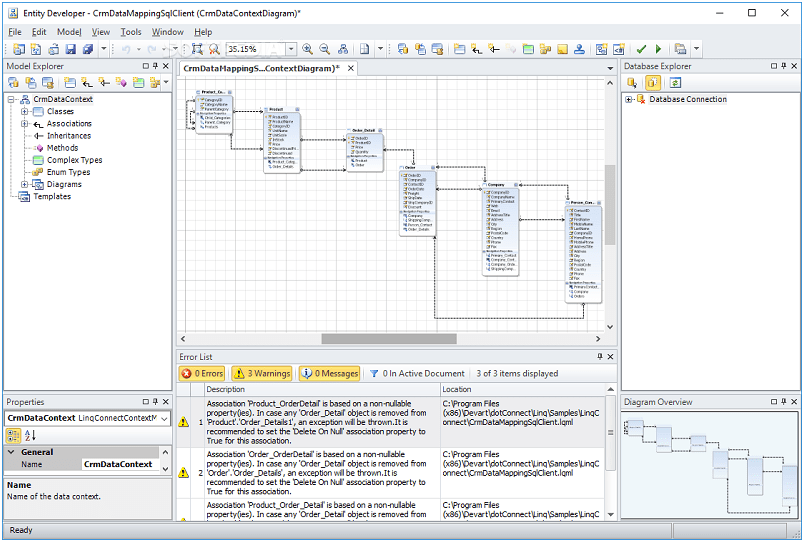Click the Zoom Out magnifier icon
The image size is (805, 541).
[325, 49]
